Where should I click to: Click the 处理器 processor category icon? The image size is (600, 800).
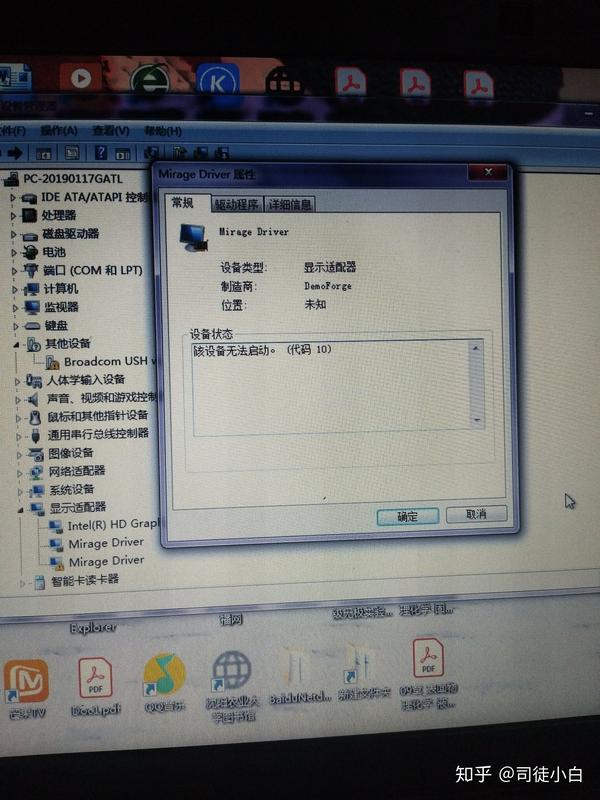coord(30,215)
